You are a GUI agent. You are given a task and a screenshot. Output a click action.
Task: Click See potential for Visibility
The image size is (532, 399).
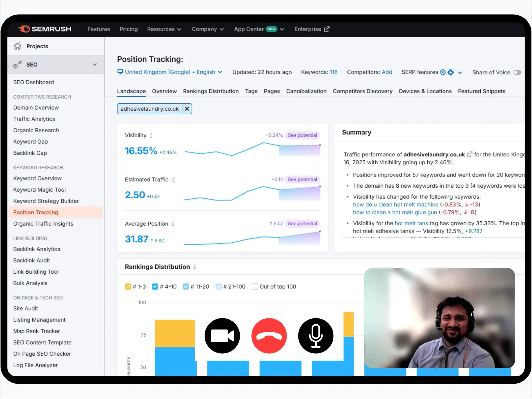click(x=302, y=135)
